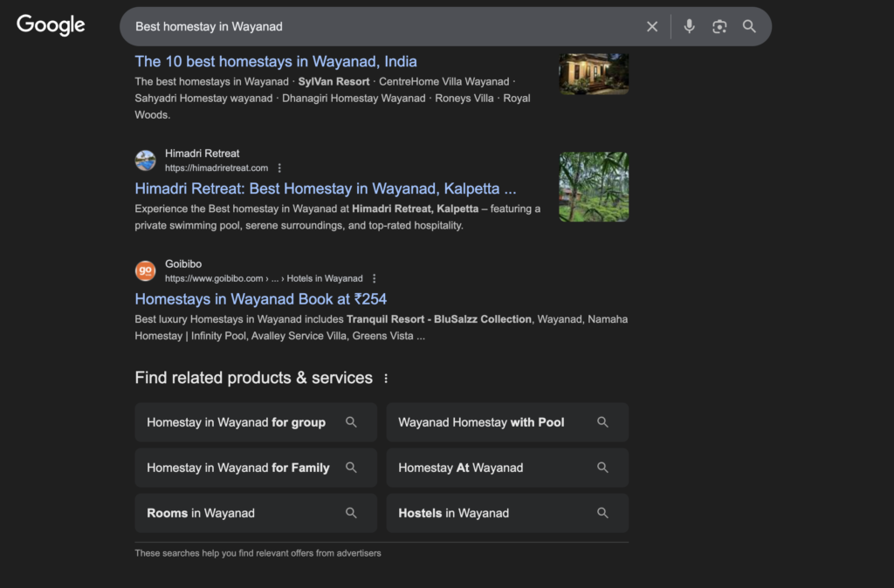Click the Himadri Retreat site favicon
The width and height of the screenshot is (894, 588).
tap(145, 161)
